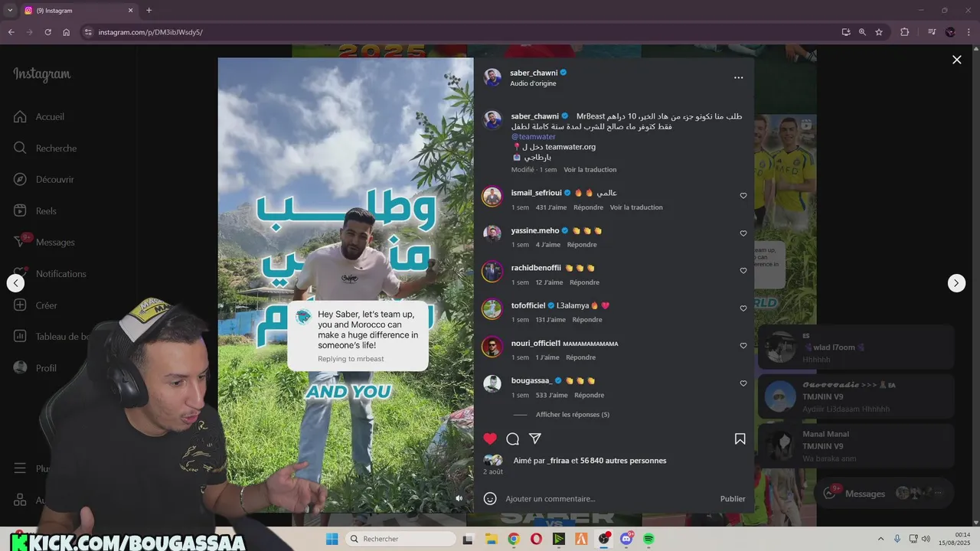The width and height of the screenshot is (980, 551).
Task: Open yassine.meho's profile picture
Action: coord(492,234)
